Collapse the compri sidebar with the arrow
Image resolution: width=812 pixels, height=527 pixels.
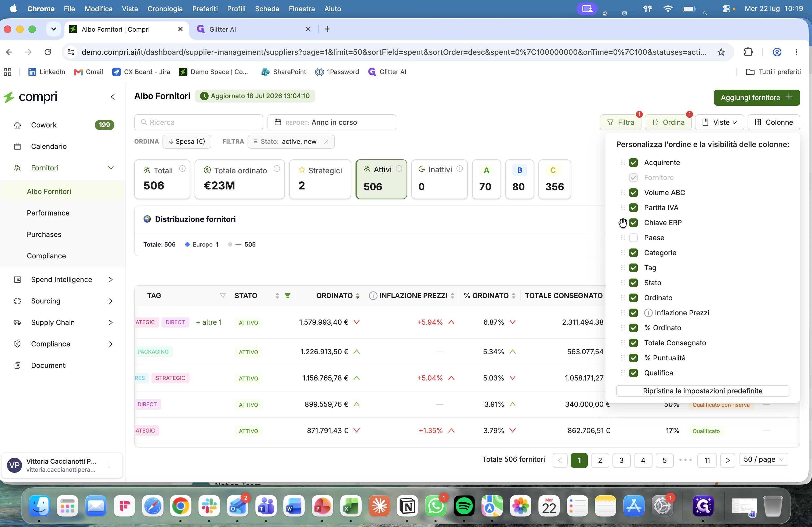click(x=113, y=97)
